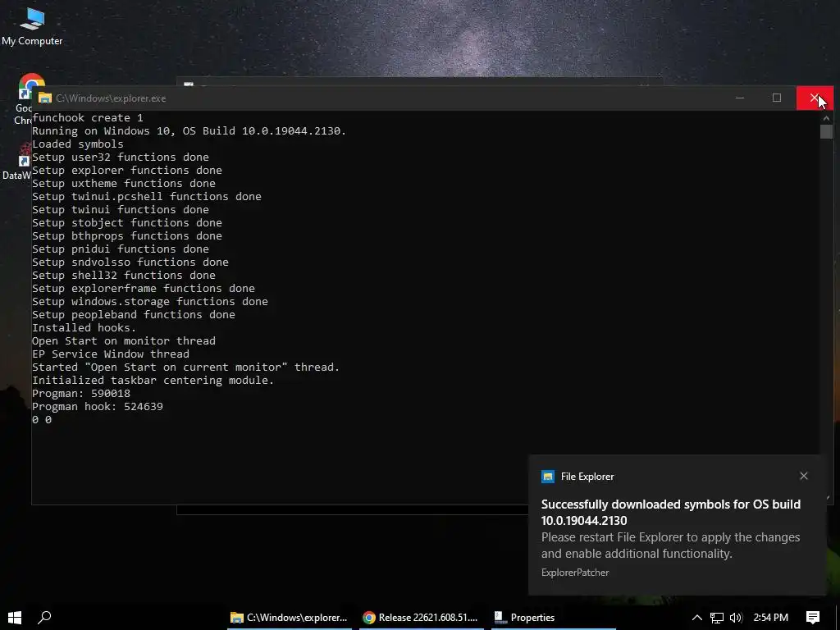The width and height of the screenshot is (840, 630).
Task: Click the 'Progman hook: 524639' line
Action: point(98,407)
